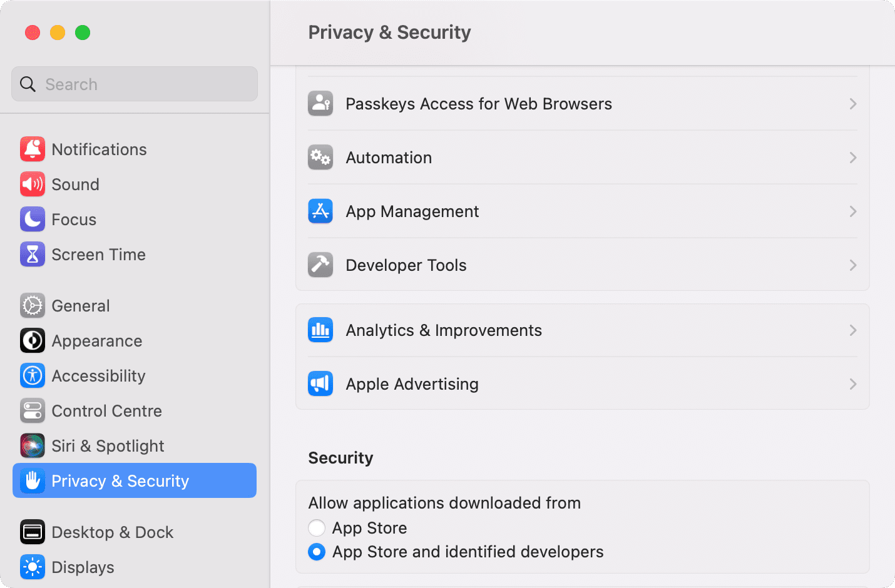Click the highlighted Privacy & Security sidebar label

click(x=120, y=481)
